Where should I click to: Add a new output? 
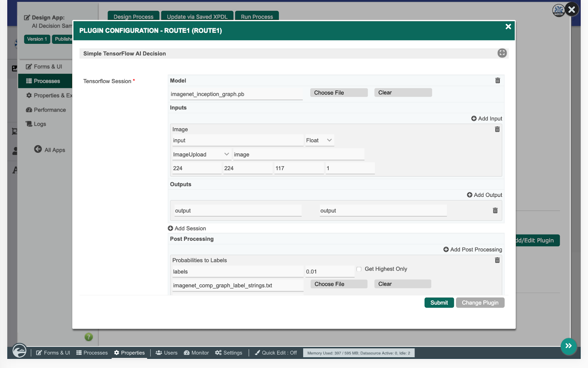(x=484, y=195)
